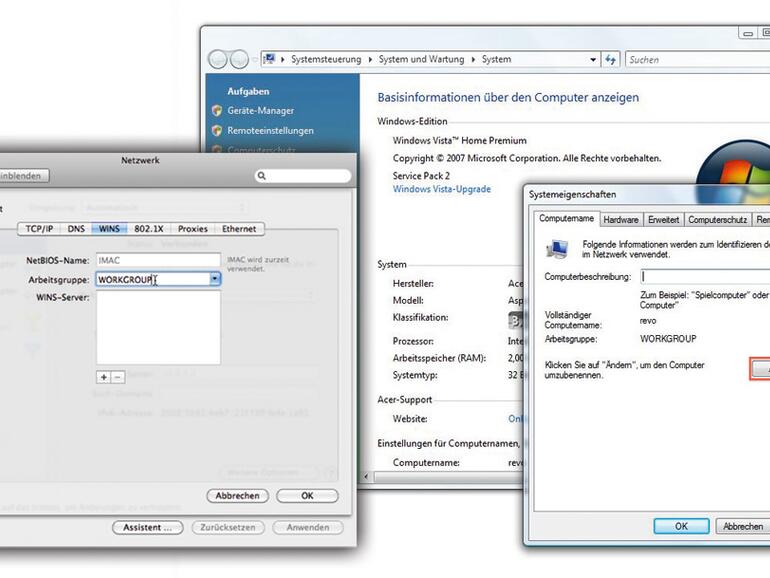Click the WORKGROUP value in Systemeigenschaften
This screenshot has width=770, height=578.
[668, 339]
